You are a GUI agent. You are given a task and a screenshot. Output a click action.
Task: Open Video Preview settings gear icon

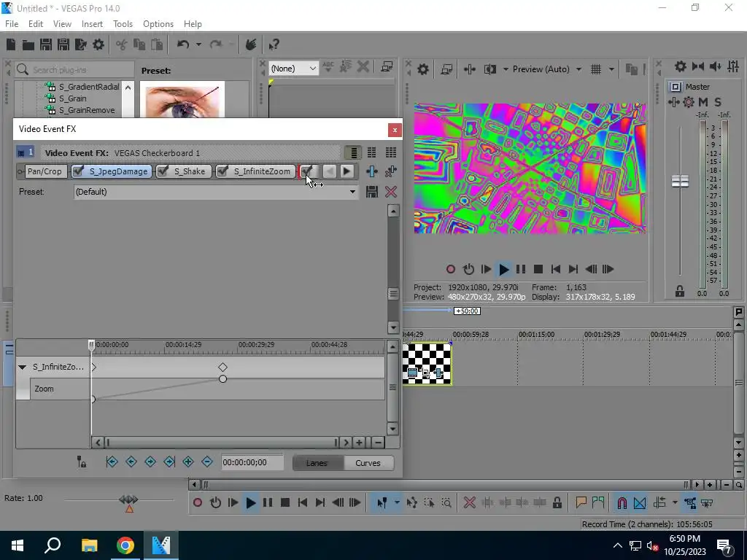click(422, 69)
